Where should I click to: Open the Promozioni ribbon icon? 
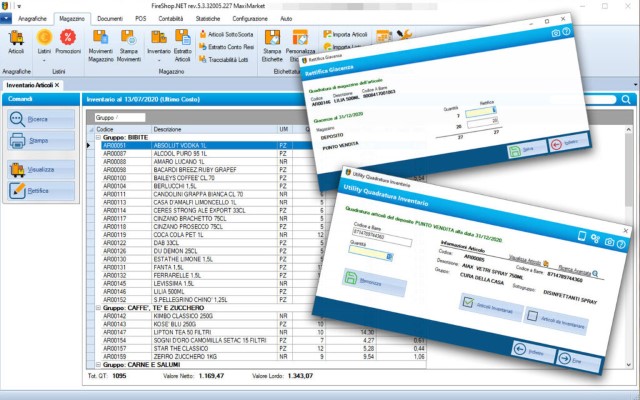pyautogui.click(x=68, y=41)
